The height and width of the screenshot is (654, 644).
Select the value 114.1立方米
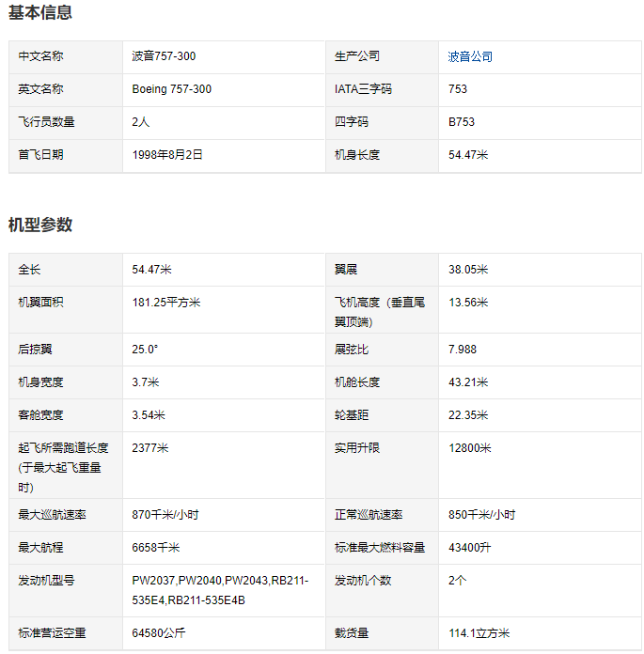479,633
